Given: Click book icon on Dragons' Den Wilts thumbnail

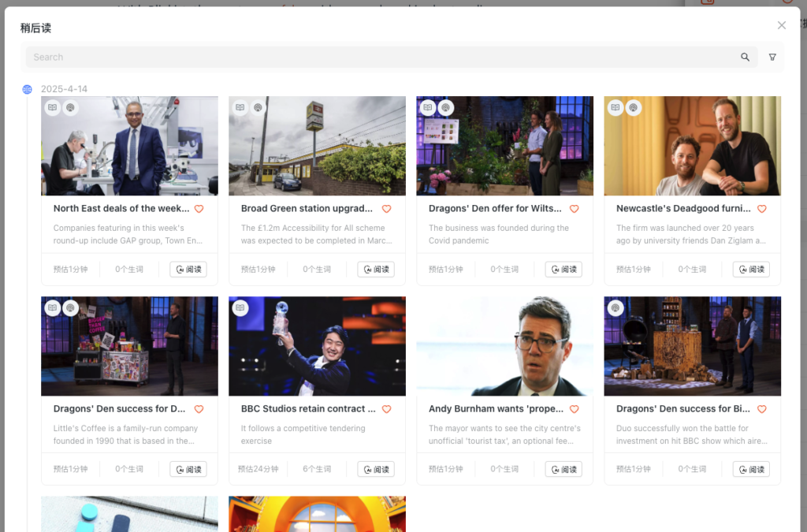Looking at the screenshot, I should click(x=428, y=107).
